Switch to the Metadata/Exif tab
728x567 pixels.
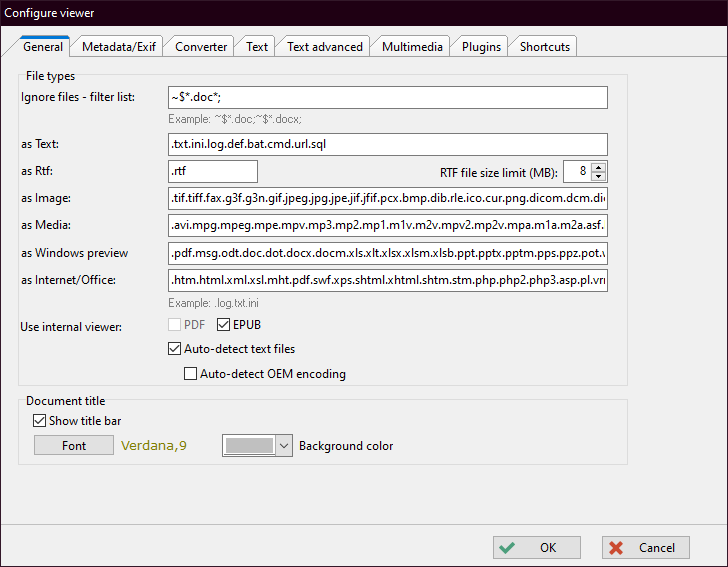pyautogui.click(x=118, y=47)
